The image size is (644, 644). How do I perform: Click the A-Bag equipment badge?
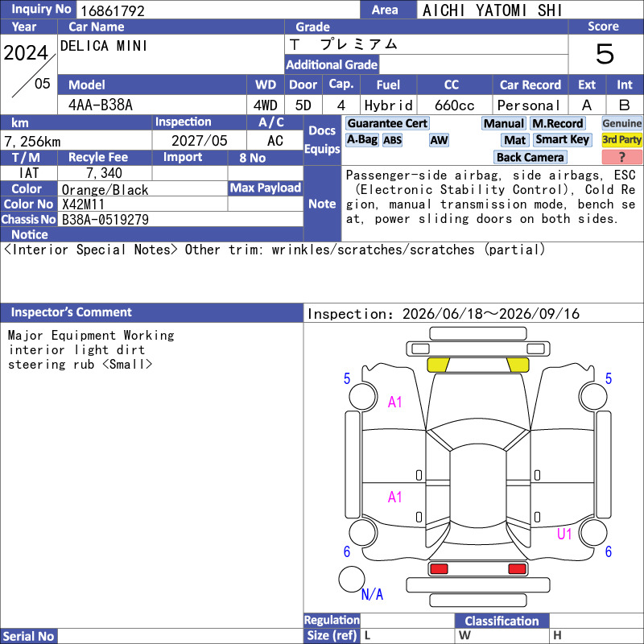point(361,139)
